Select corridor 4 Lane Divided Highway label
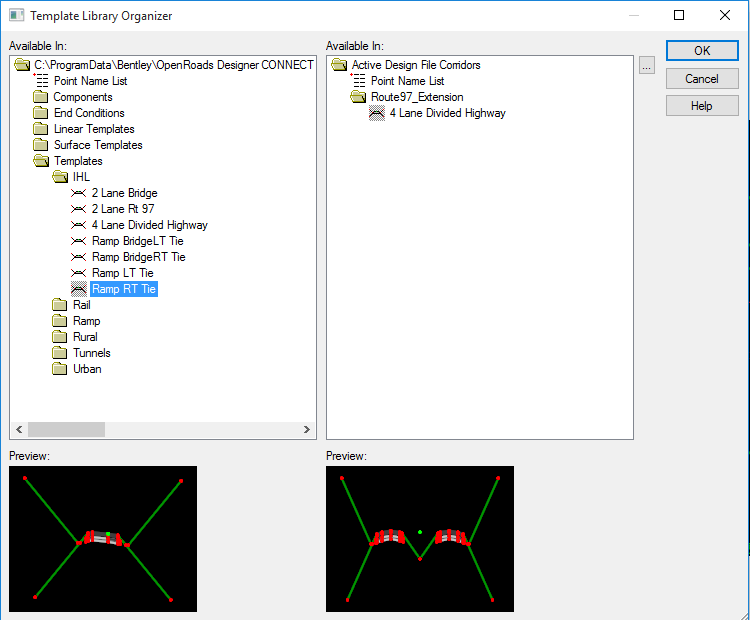 [x=448, y=113]
